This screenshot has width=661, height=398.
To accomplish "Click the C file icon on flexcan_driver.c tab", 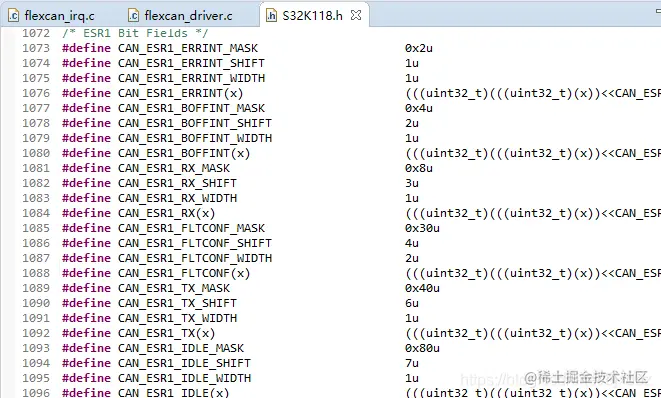I will pyautogui.click(x=133, y=16).
